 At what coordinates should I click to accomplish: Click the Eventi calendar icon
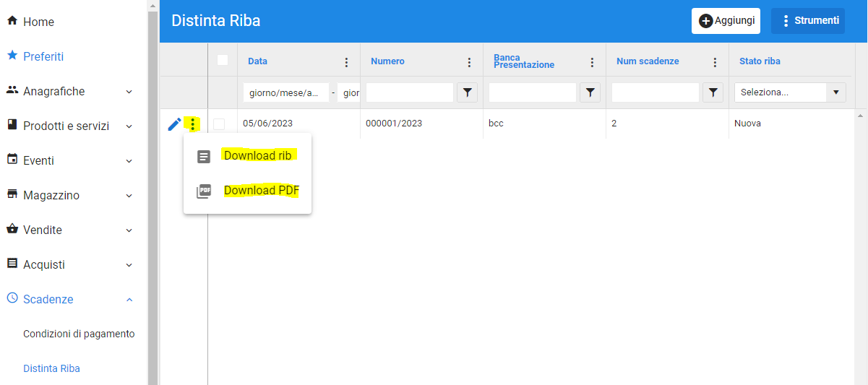click(12, 160)
